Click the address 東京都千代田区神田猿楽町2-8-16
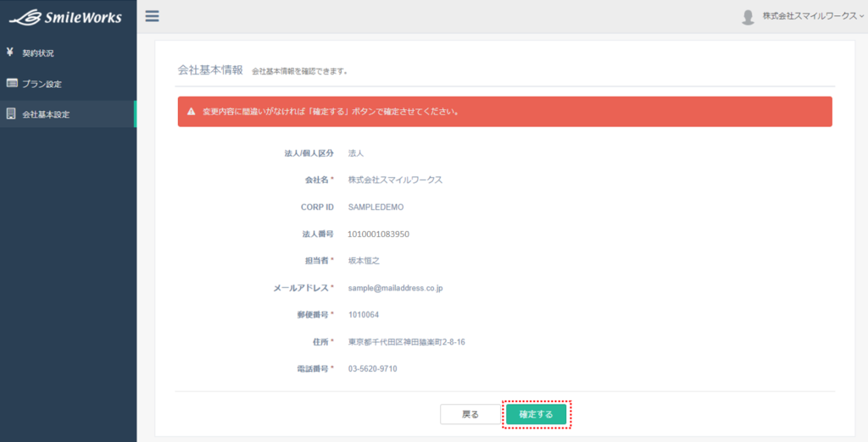The image size is (868, 442). pos(406,342)
